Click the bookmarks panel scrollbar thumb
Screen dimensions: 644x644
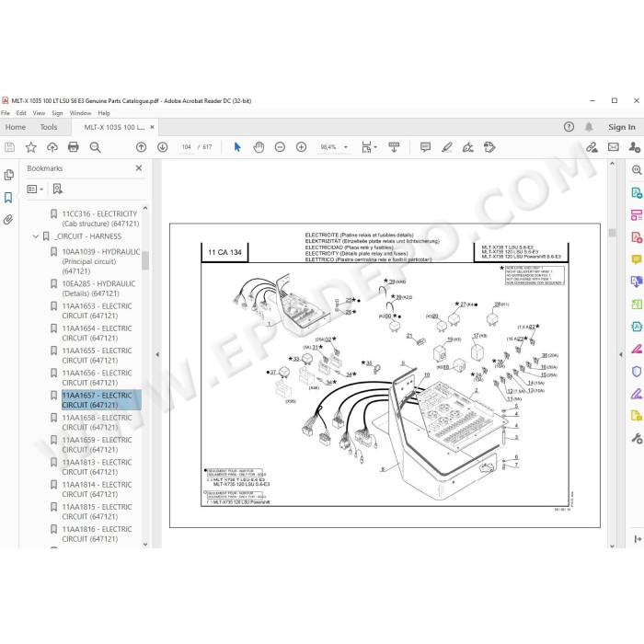(145, 260)
